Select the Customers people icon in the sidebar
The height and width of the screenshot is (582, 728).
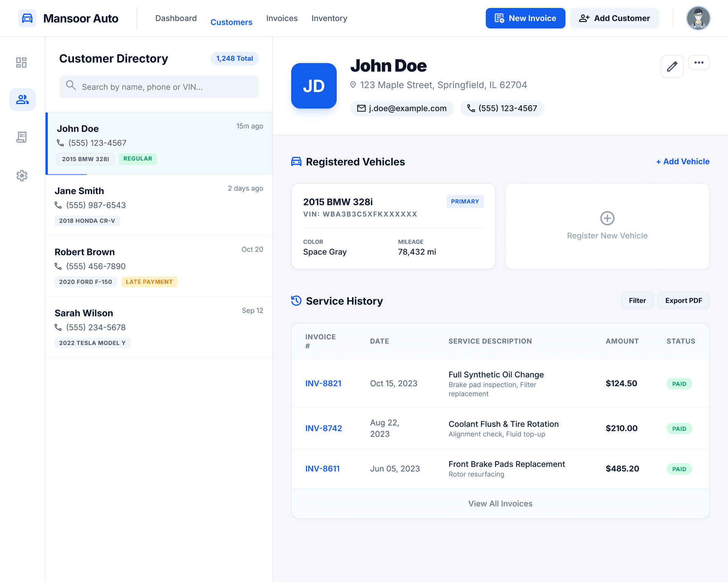(x=22, y=99)
